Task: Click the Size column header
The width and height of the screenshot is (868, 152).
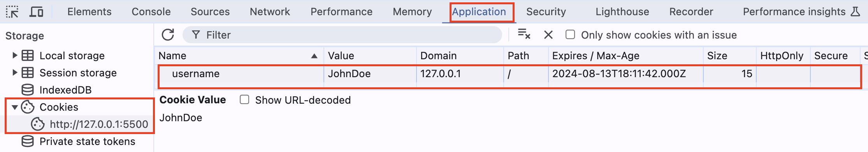Action: click(x=730, y=56)
